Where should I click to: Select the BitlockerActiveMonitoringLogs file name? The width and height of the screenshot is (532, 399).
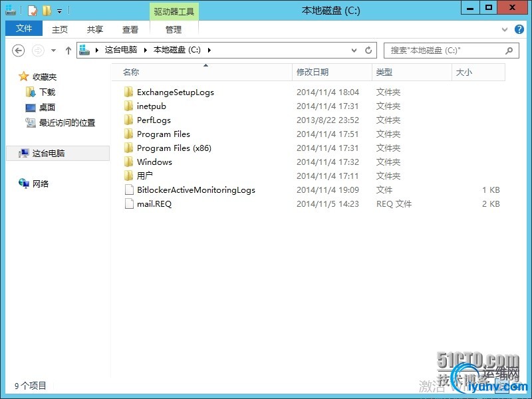[x=196, y=190]
